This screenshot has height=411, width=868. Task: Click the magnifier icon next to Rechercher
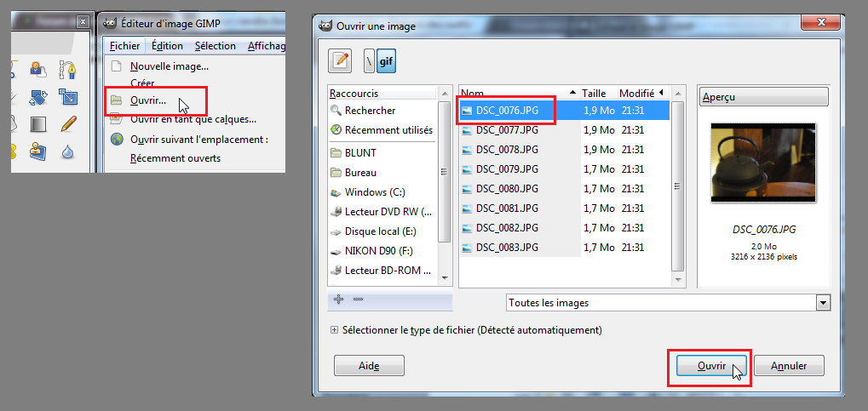[336, 110]
